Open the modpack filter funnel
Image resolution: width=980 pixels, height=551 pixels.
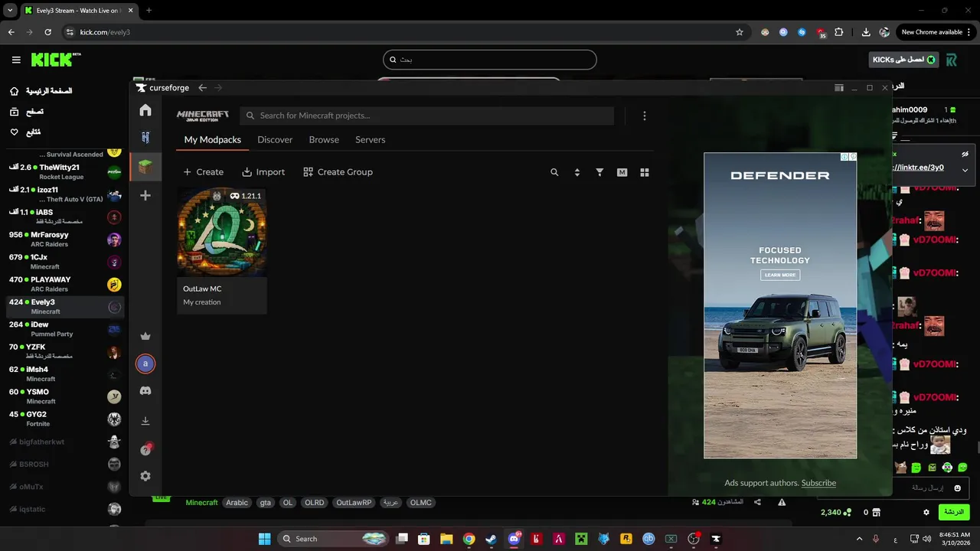click(599, 172)
